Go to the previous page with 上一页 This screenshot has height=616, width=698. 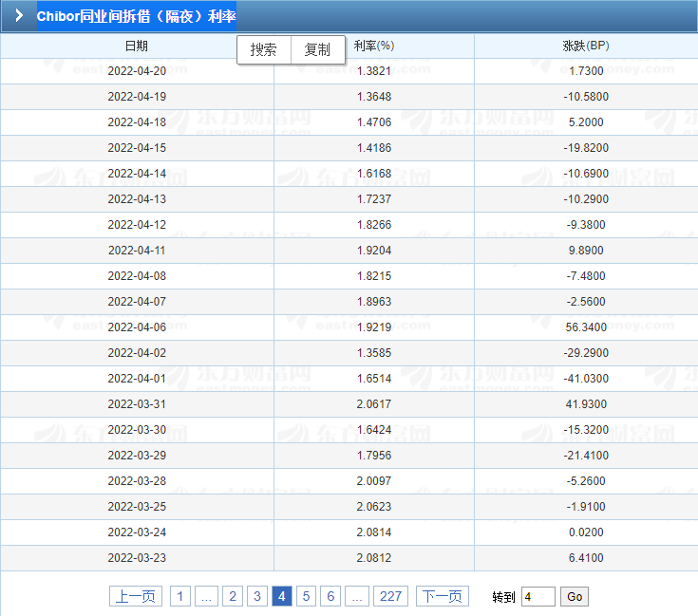(x=136, y=596)
